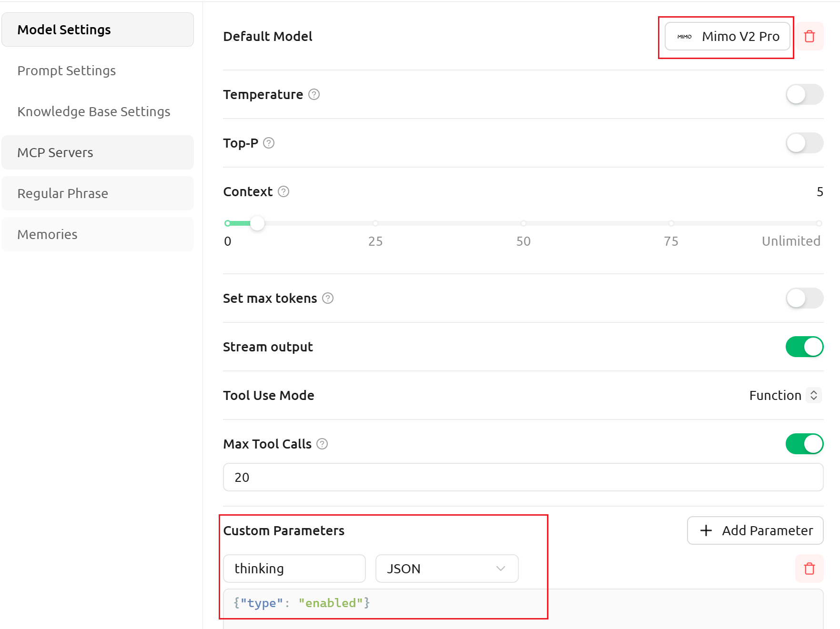The image size is (840, 629).
Task: Open the Tool Use Mode Function selector
Action: tap(785, 395)
